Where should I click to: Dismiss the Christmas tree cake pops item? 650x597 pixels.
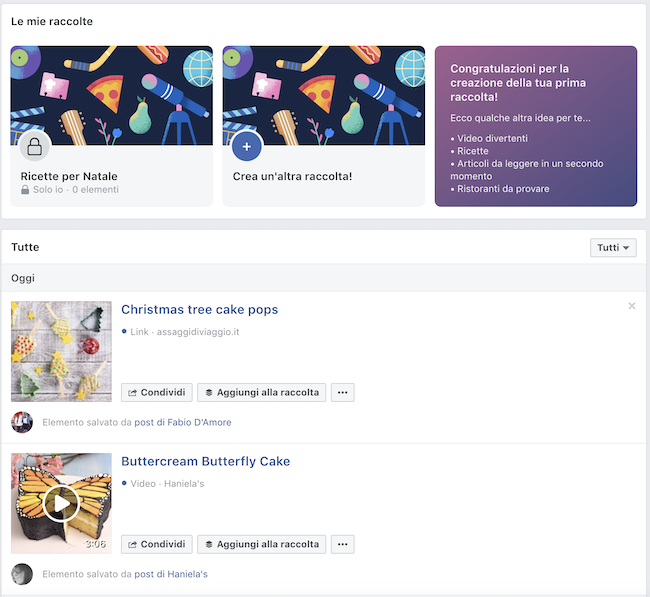point(631,306)
